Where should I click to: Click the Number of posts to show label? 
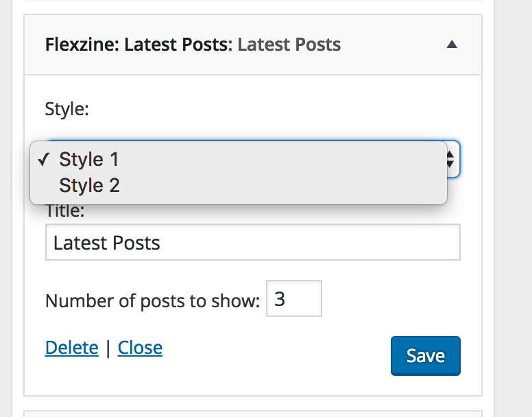point(152,300)
